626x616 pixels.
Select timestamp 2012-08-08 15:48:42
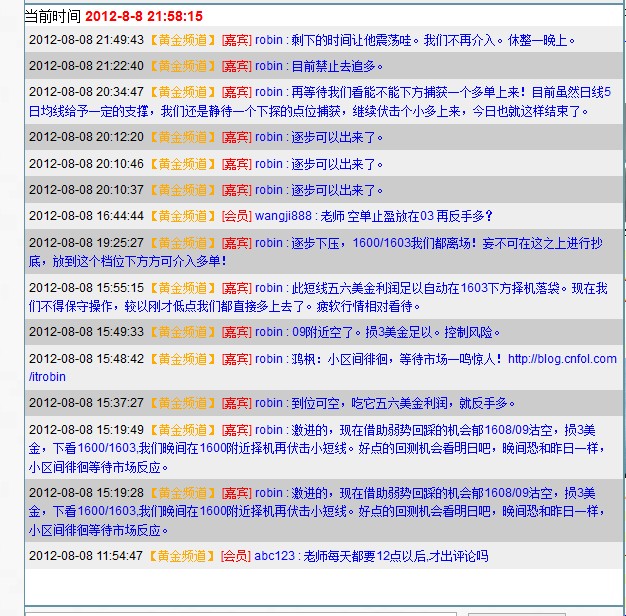[86, 359]
